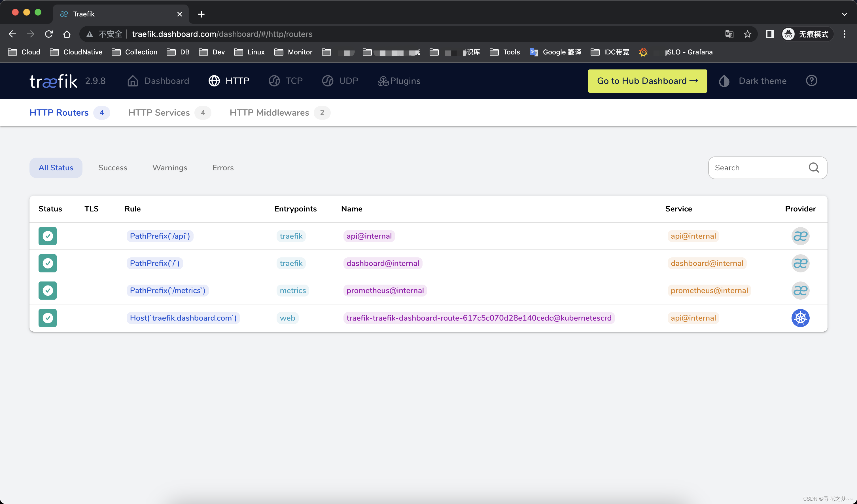Click the Google translate icon in address bar
The height and width of the screenshot is (504, 857).
(x=729, y=34)
